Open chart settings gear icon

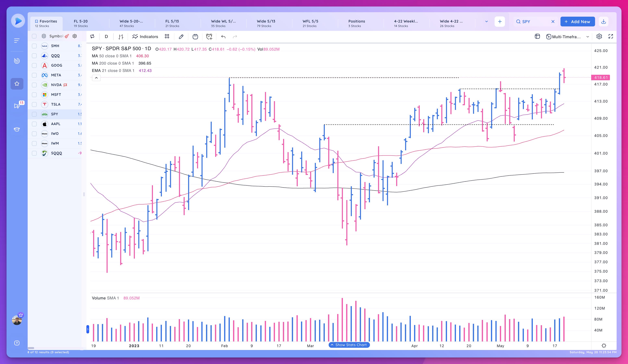coord(599,37)
